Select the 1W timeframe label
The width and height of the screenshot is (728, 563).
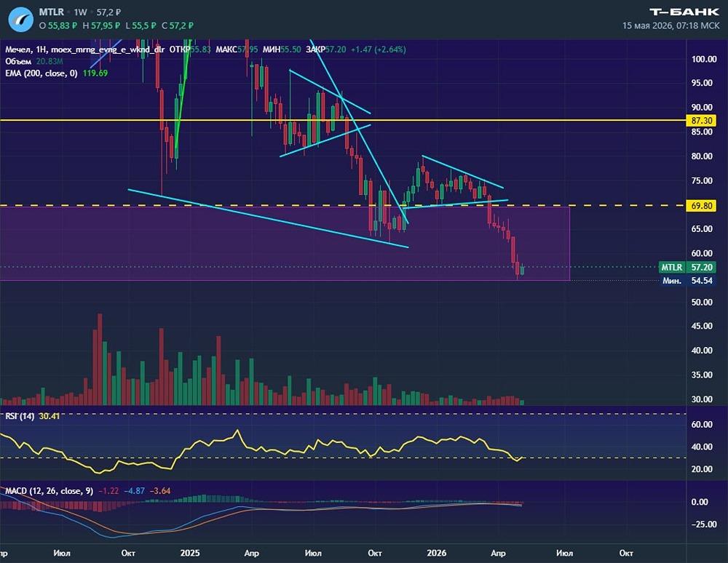pyautogui.click(x=80, y=12)
